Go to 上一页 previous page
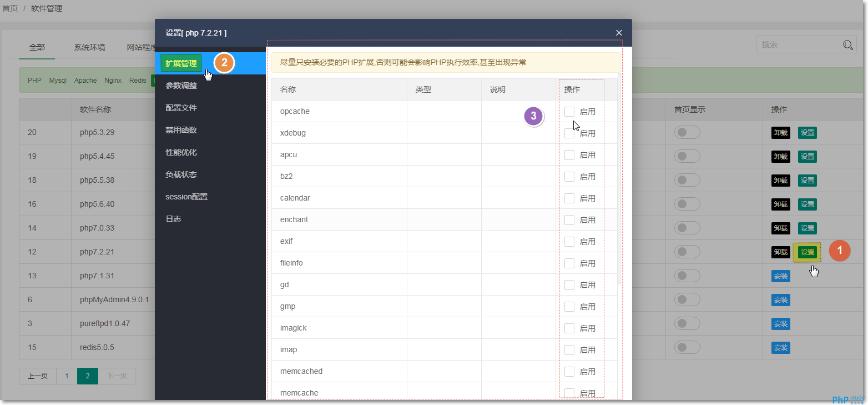The image size is (868, 405). click(x=38, y=376)
